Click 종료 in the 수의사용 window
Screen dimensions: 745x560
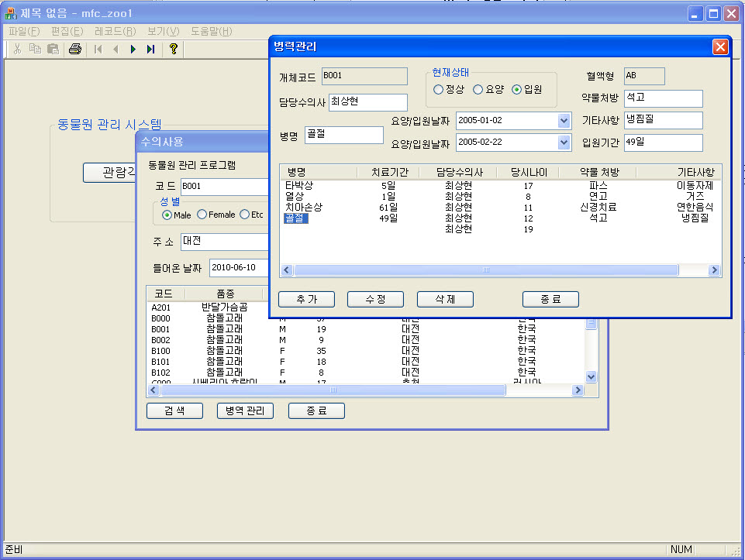(x=316, y=411)
